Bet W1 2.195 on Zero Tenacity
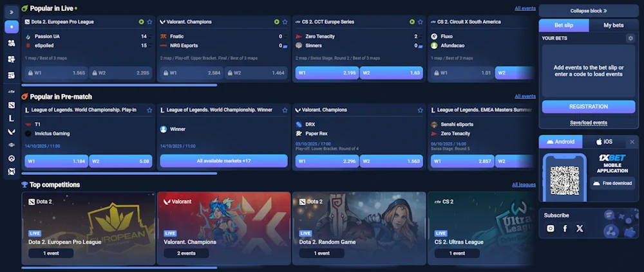The image size is (644, 272). (327, 73)
